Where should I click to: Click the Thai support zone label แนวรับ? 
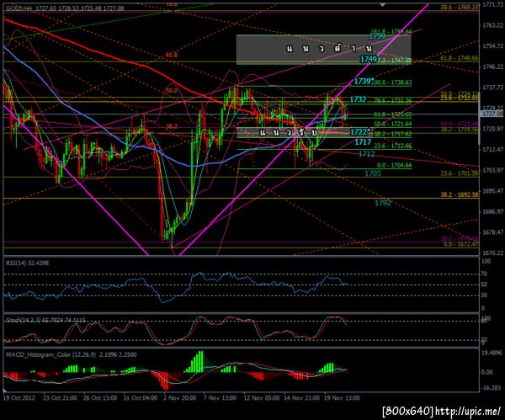click(289, 132)
